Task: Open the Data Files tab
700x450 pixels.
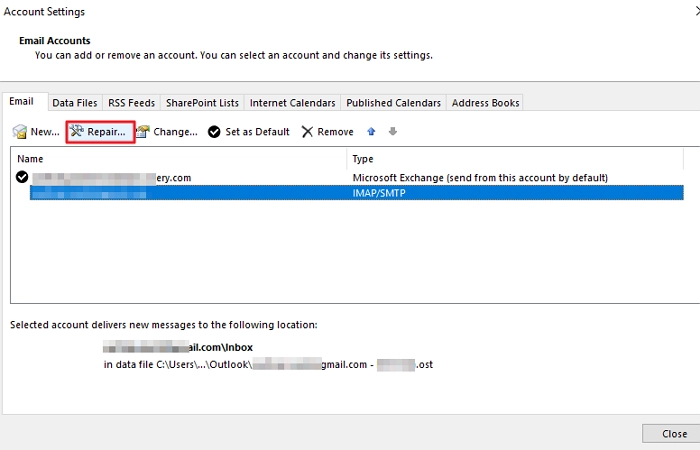Action: (75, 103)
